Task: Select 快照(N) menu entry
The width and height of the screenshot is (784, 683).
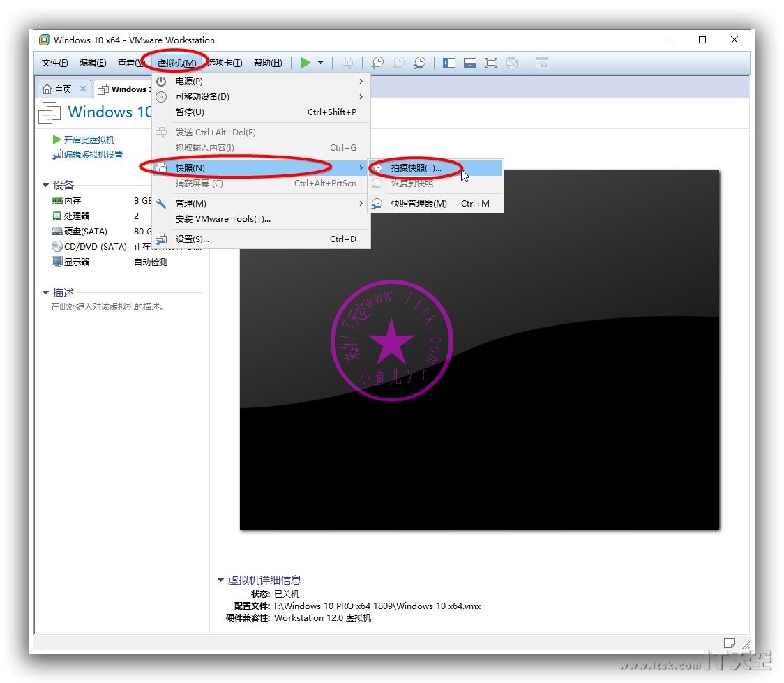Action: (262, 167)
